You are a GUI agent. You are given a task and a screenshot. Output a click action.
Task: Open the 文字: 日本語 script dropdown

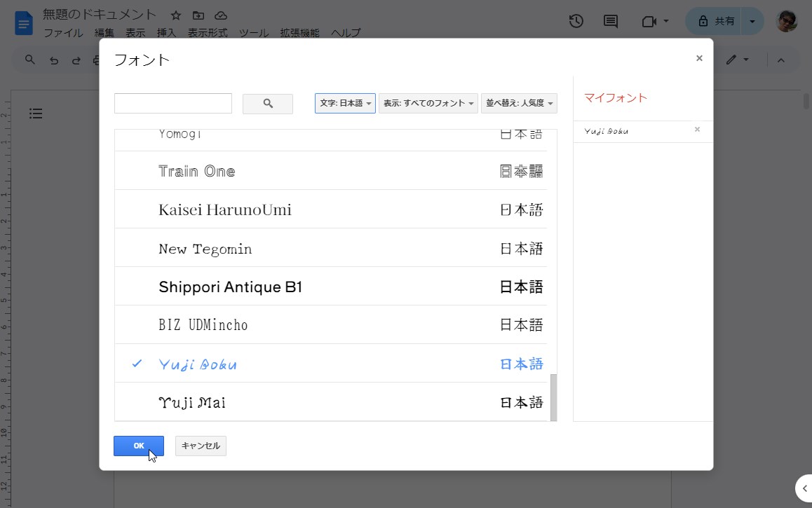coord(345,104)
